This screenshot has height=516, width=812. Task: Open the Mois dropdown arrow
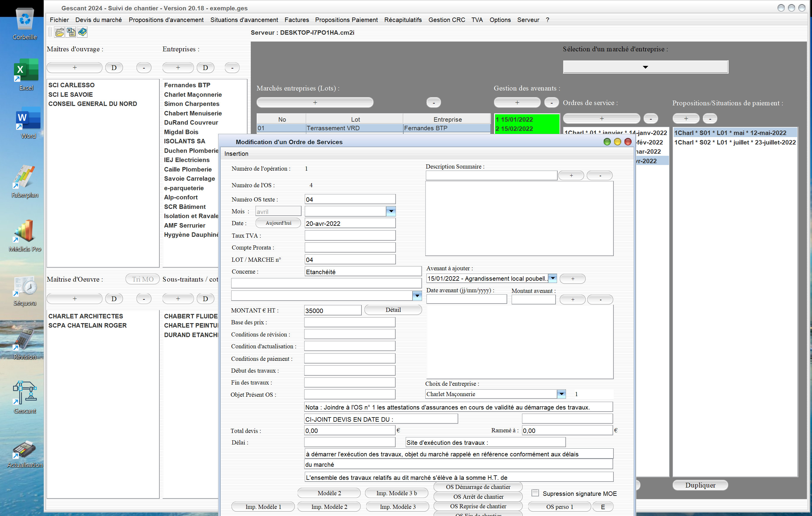(391, 211)
